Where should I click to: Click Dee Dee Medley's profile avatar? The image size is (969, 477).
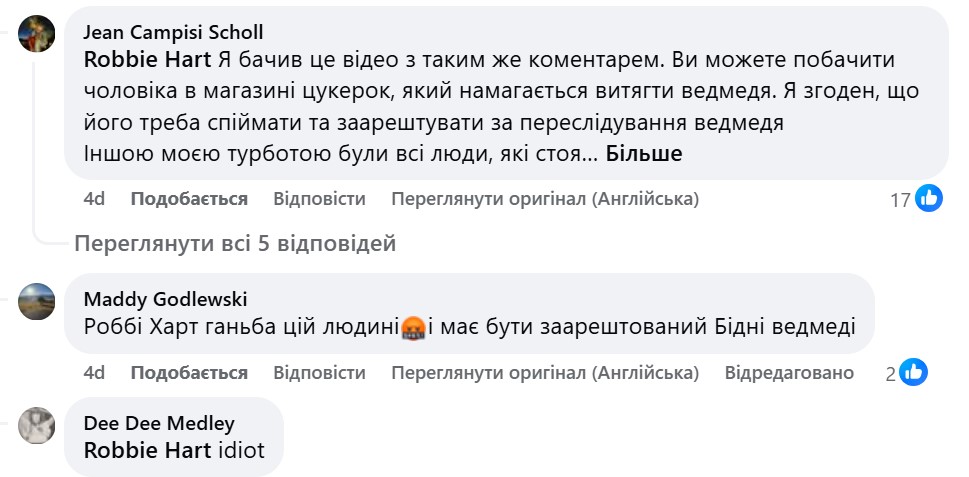(38, 425)
